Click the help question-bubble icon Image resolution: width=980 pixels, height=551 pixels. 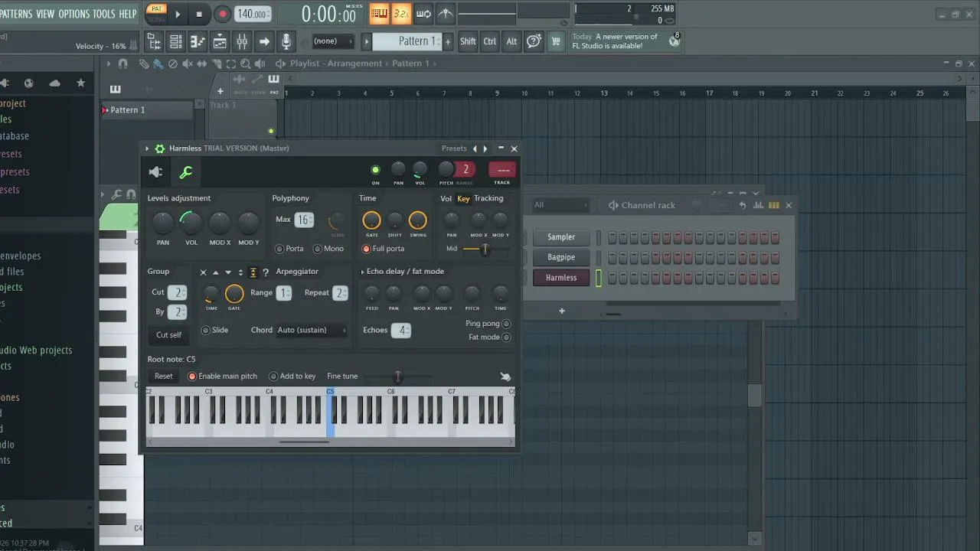pyautogui.click(x=534, y=41)
